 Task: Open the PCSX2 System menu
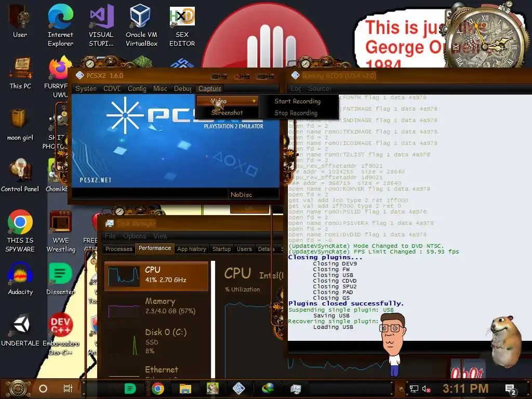[86, 88]
